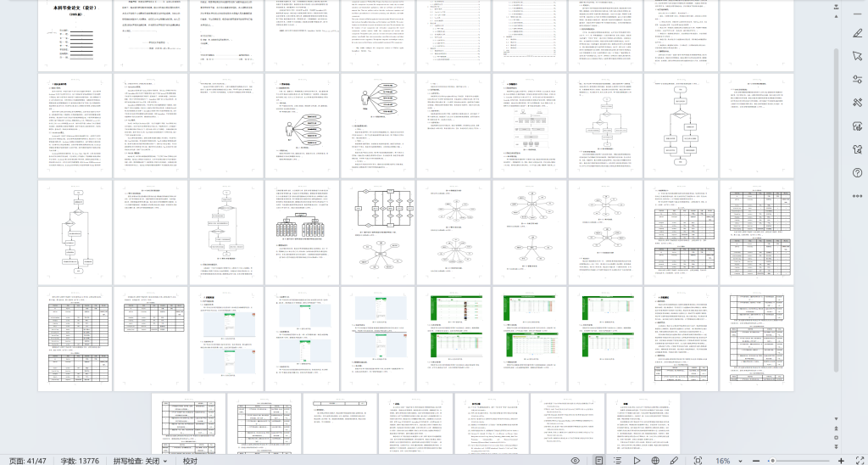
Task: Open the magic-wand tools sidebar icon
Action: point(858,103)
